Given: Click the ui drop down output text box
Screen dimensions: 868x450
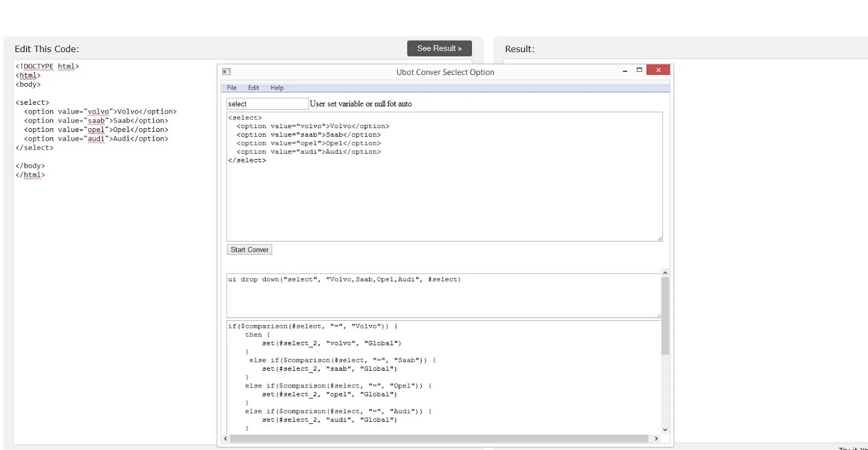Looking at the screenshot, I should click(444, 296).
